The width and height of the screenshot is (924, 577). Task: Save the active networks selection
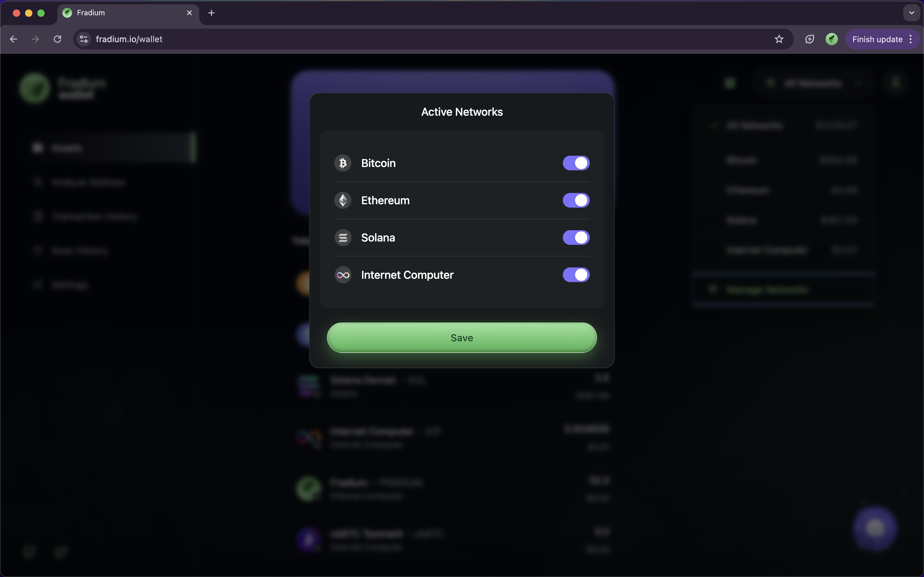coord(462,338)
